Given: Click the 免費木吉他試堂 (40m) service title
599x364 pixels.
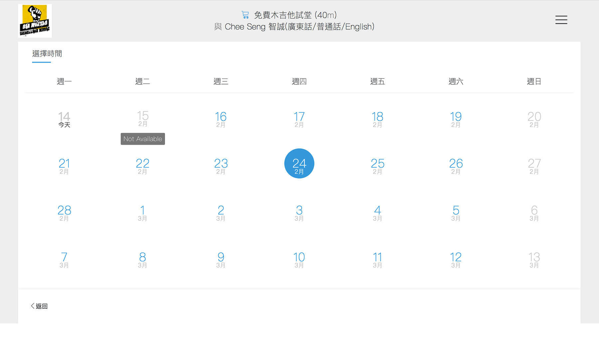Looking at the screenshot, I should click(296, 15).
